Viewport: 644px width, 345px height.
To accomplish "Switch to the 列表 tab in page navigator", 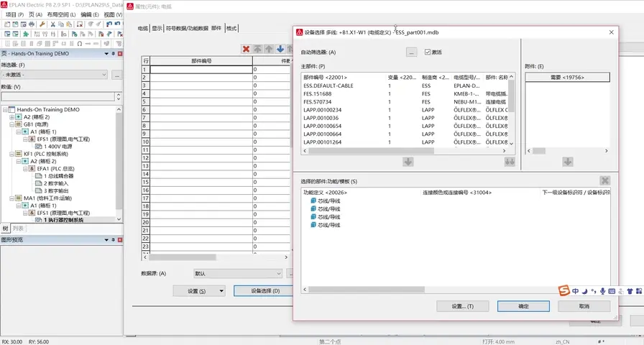I will 18,229.
